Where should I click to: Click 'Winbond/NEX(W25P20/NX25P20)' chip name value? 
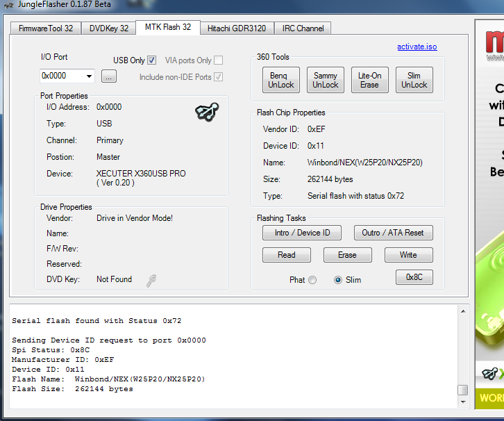365,163
